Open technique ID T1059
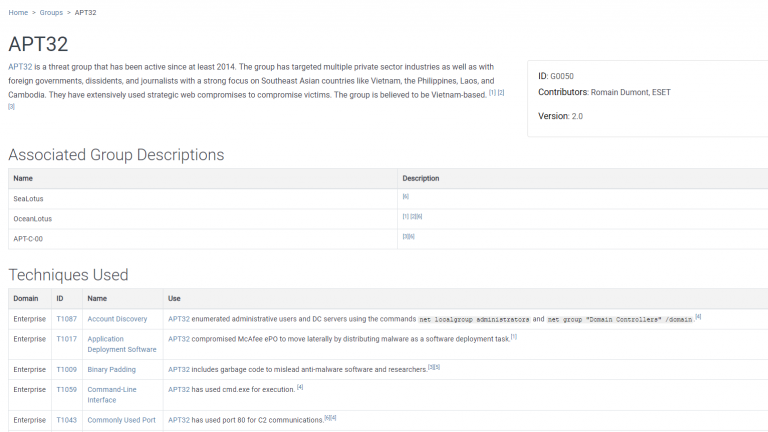 [x=67, y=390]
